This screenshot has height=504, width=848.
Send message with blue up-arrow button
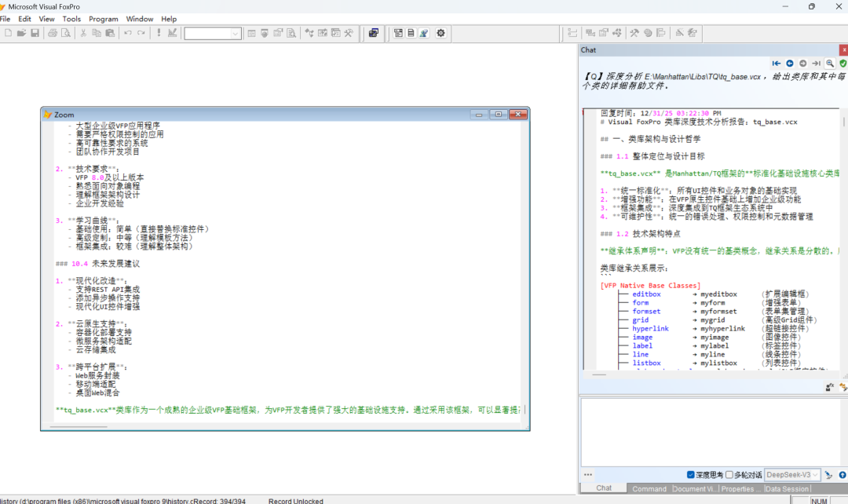842,475
